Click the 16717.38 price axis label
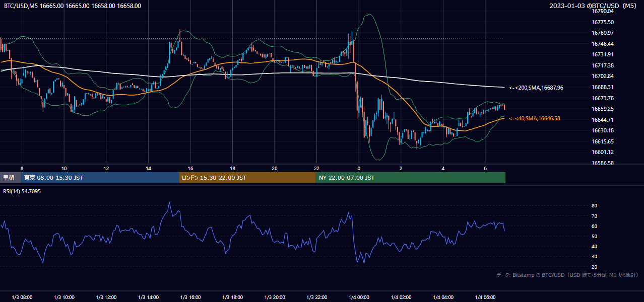 (603, 65)
